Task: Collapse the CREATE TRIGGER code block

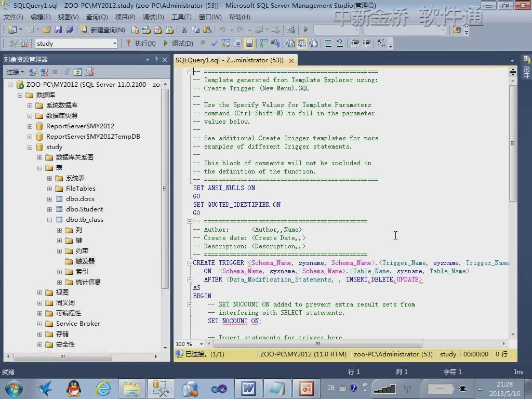Action: (190, 263)
